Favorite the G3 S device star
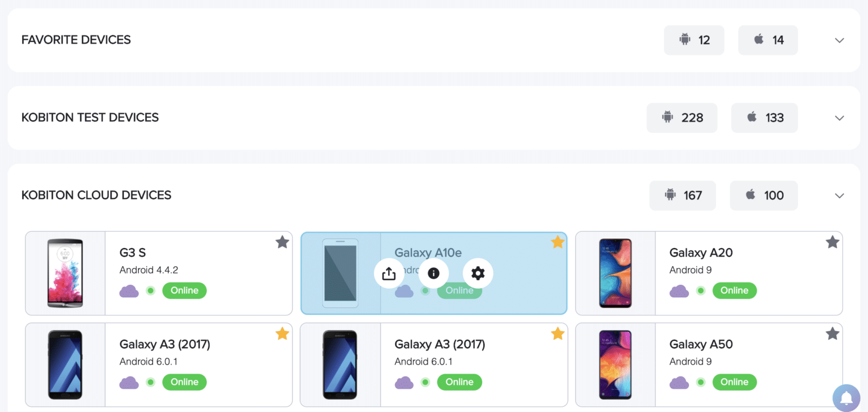Viewport: 868px width, 412px height. 282,242
